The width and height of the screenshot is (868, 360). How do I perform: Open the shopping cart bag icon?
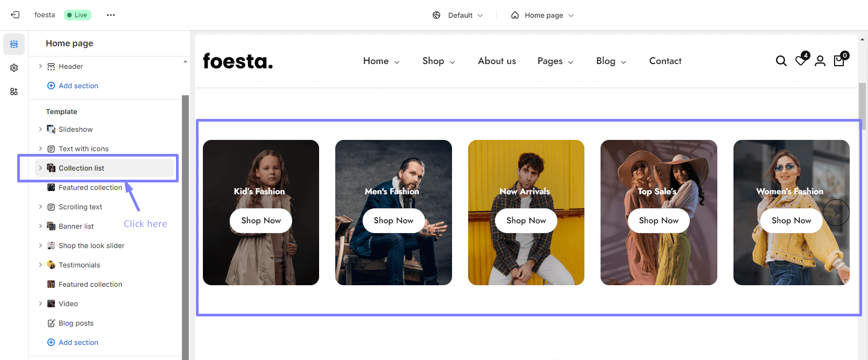839,61
